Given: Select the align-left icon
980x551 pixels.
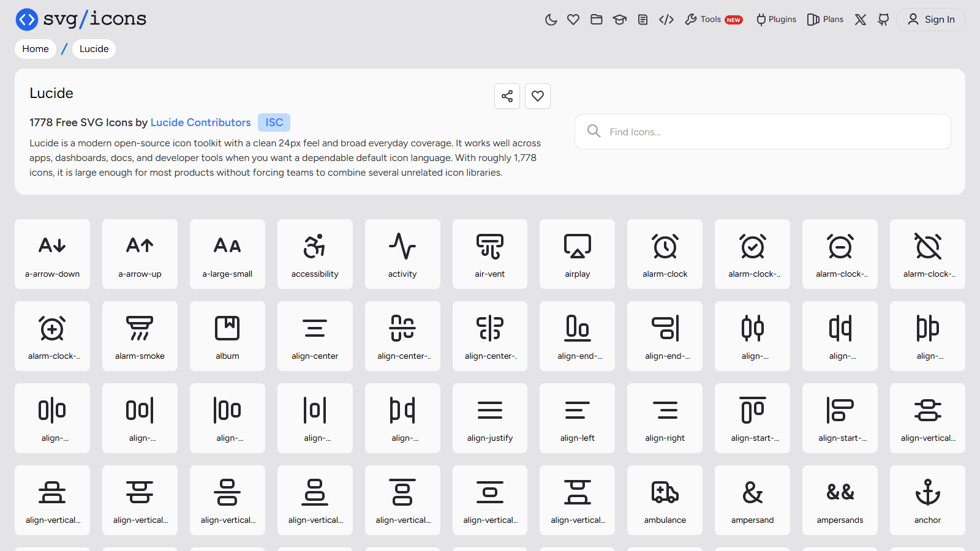Looking at the screenshot, I should pyautogui.click(x=577, y=418).
